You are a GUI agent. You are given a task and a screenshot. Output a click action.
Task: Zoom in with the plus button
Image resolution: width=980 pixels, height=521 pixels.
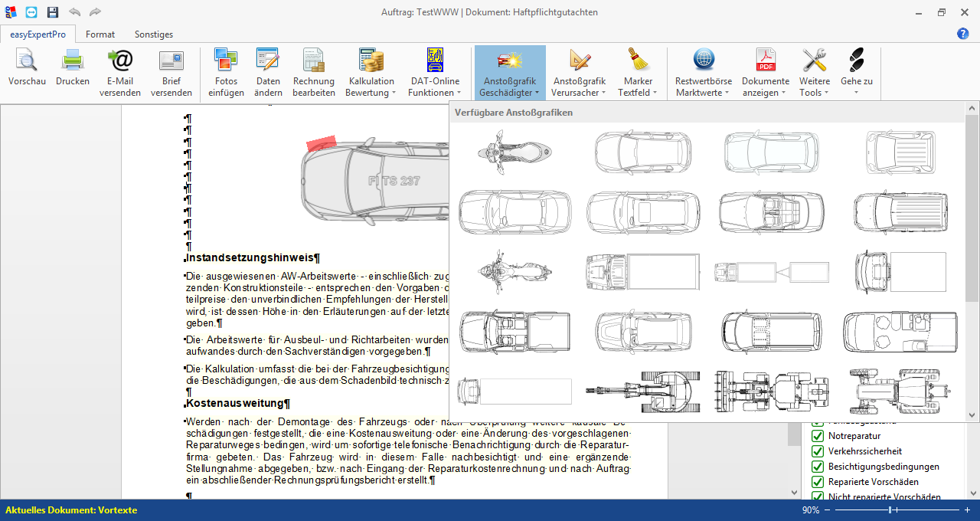tap(967, 510)
